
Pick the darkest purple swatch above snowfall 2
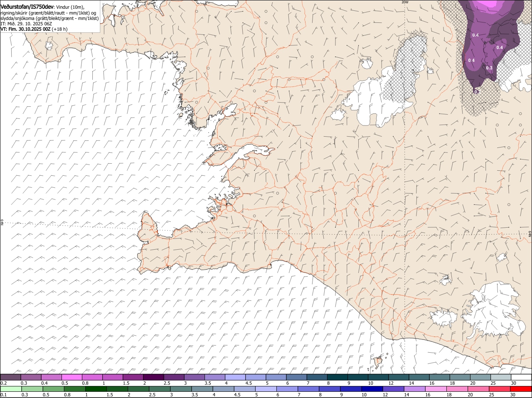click(153, 377)
